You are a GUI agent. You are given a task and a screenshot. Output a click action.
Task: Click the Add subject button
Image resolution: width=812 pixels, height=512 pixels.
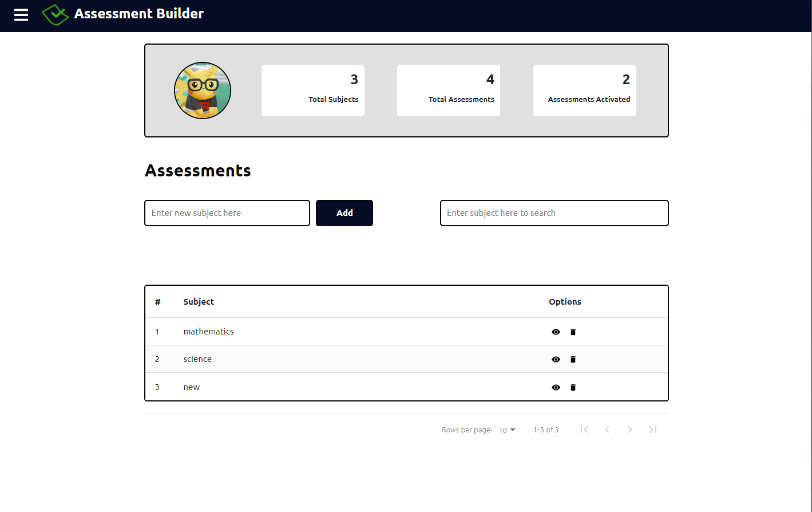click(344, 213)
